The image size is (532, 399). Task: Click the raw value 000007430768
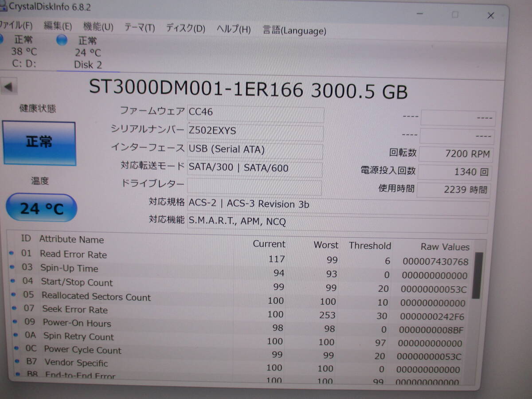[435, 262]
